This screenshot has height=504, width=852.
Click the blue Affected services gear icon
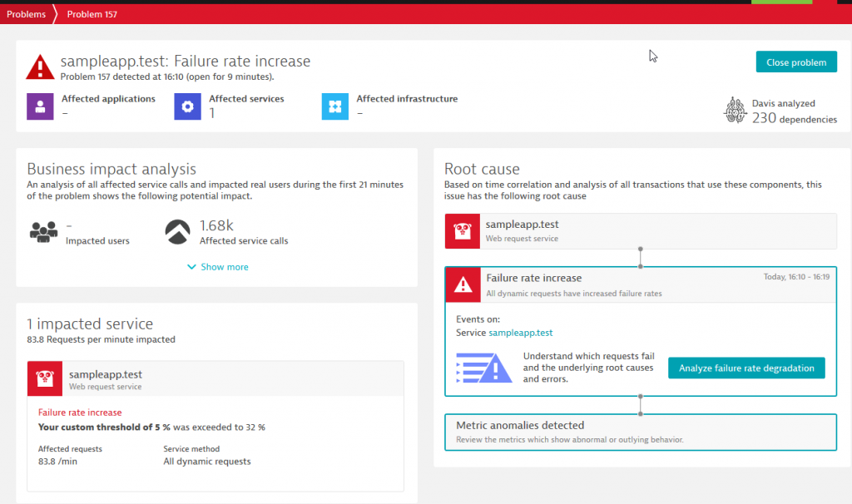click(187, 106)
